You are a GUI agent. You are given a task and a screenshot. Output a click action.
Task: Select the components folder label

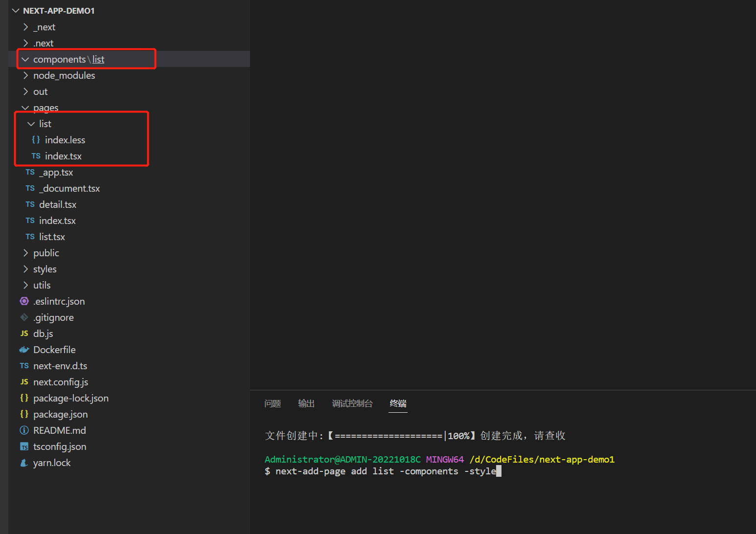(x=59, y=59)
